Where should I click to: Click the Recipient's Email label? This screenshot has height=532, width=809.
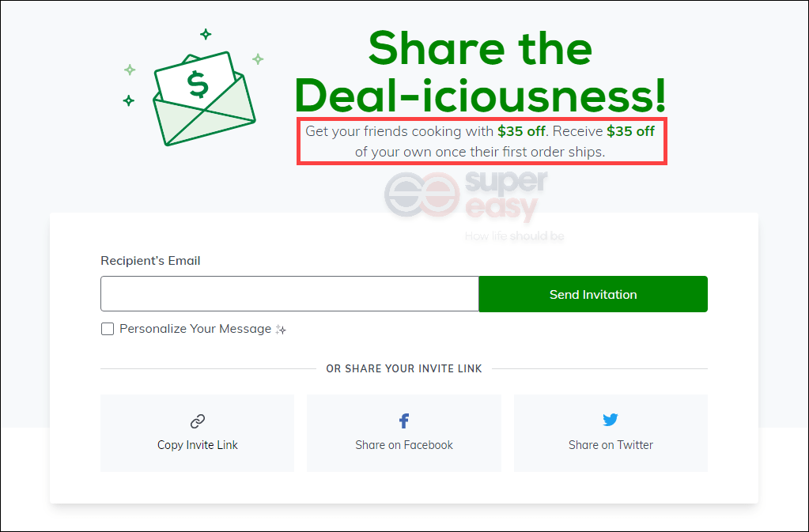[150, 261]
